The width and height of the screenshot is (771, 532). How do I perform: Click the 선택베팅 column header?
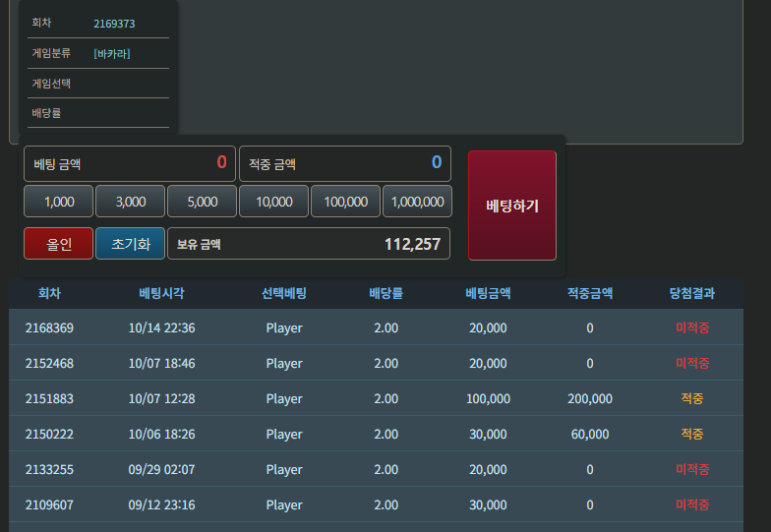283,293
